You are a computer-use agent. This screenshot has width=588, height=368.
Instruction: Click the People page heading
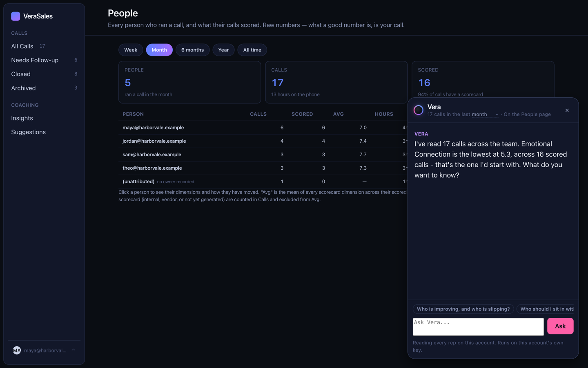[123, 13]
